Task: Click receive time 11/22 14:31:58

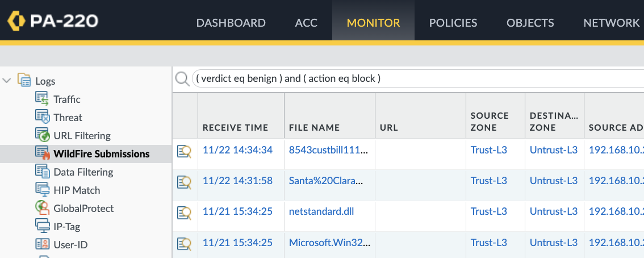Action: [x=238, y=181]
